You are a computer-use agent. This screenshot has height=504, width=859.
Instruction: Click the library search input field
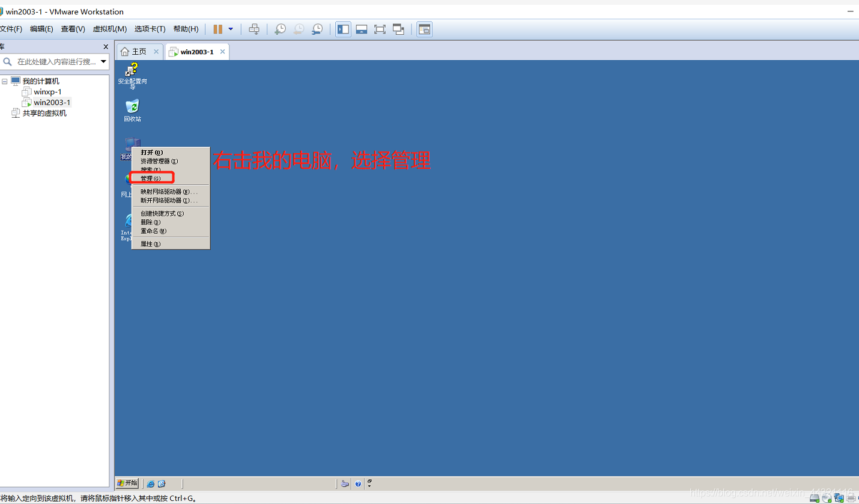(56, 61)
